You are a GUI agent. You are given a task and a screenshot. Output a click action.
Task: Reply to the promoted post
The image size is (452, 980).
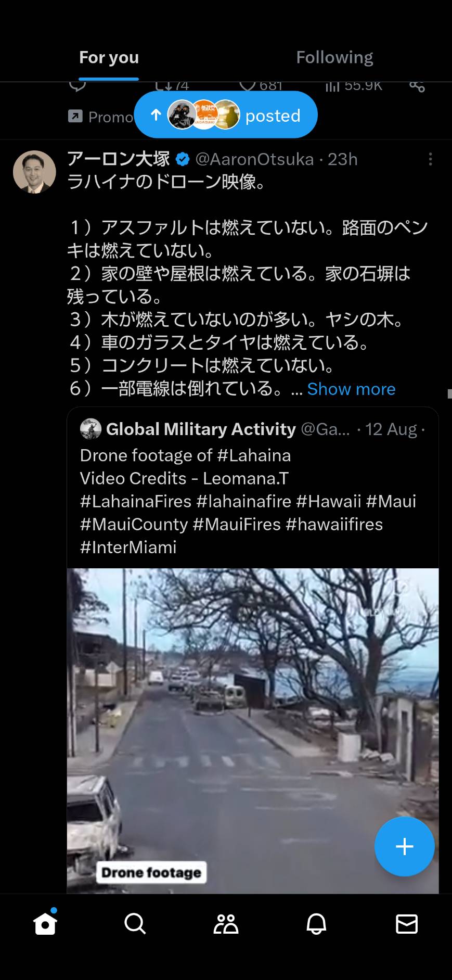click(78, 86)
